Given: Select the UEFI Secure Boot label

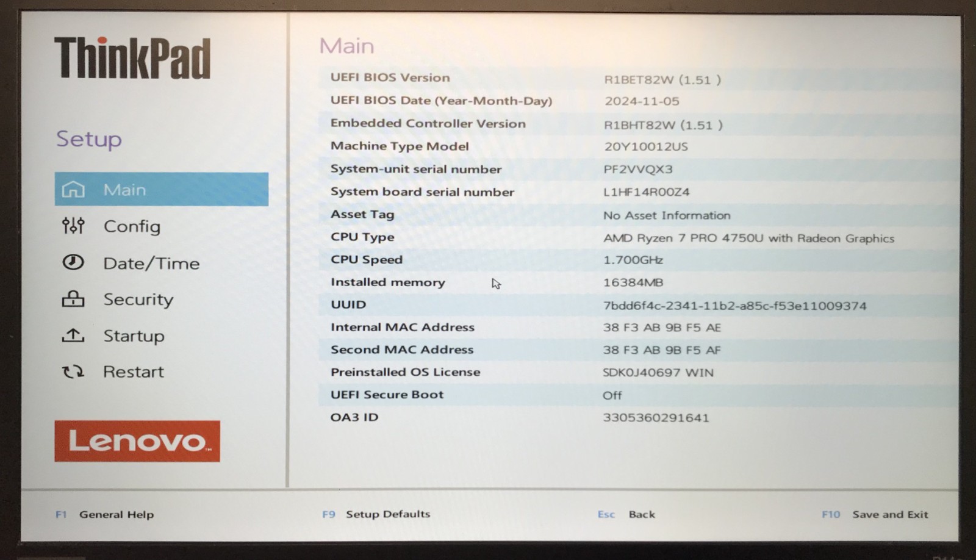Looking at the screenshot, I should [387, 395].
